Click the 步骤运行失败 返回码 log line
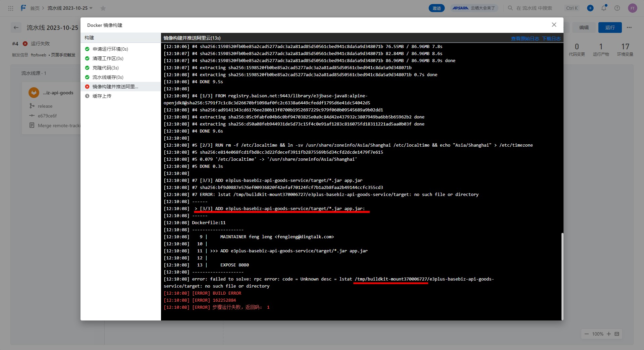The height and width of the screenshot is (350, 644). pyautogui.click(x=217, y=307)
